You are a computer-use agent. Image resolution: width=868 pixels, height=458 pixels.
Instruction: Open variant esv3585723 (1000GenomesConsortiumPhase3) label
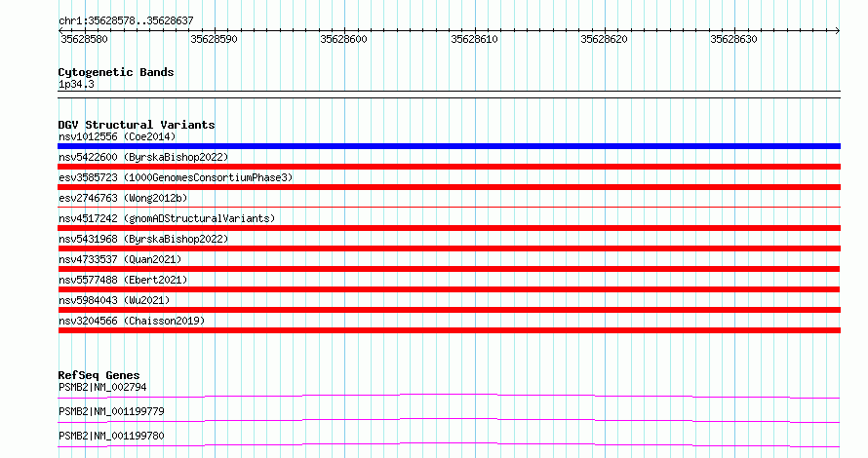pyautogui.click(x=176, y=177)
